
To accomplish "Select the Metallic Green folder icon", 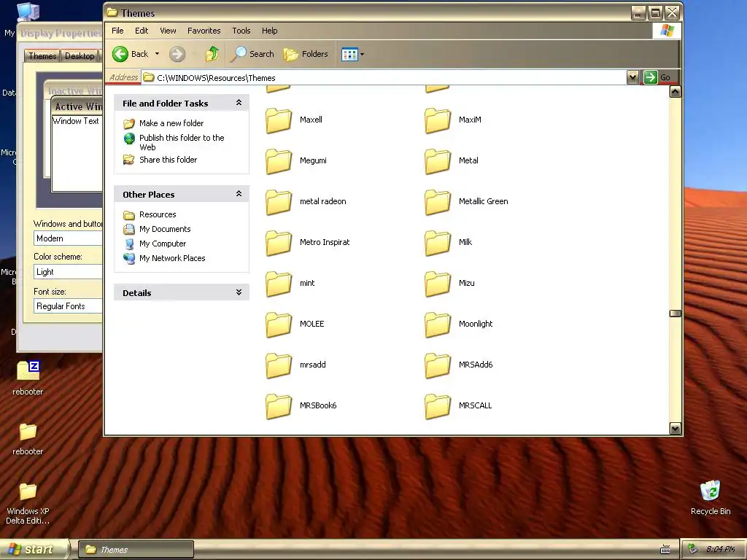I will click(438, 202).
